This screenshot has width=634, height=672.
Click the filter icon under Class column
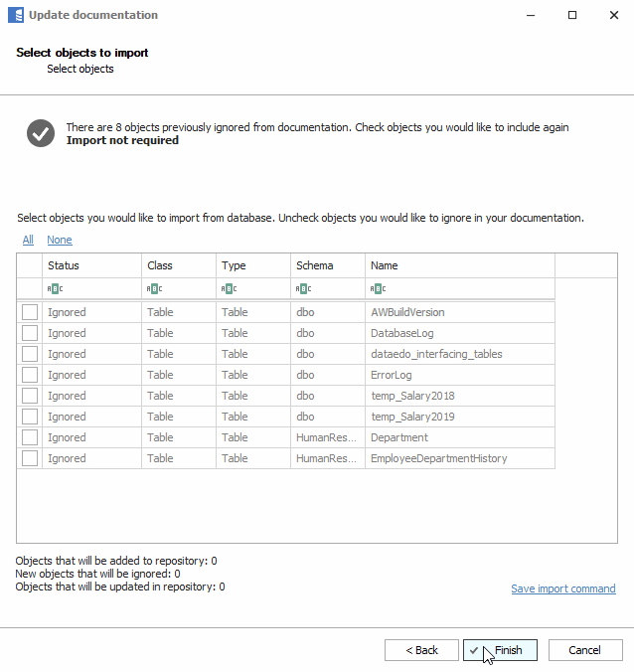click(154, 289)
